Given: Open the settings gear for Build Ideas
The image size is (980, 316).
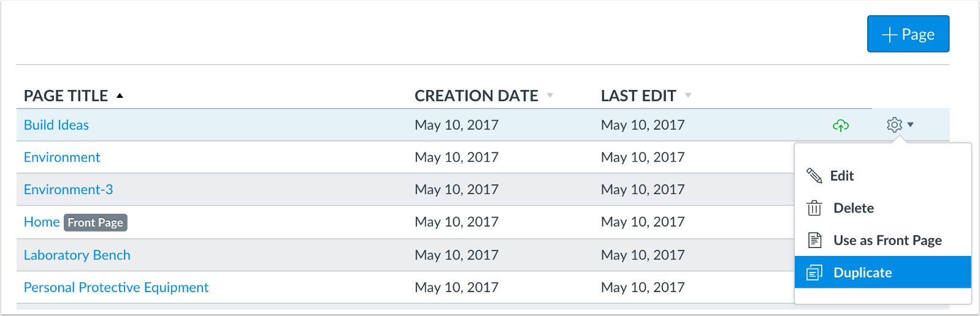Looking at the screenshot, I should (x=894, y=125).
